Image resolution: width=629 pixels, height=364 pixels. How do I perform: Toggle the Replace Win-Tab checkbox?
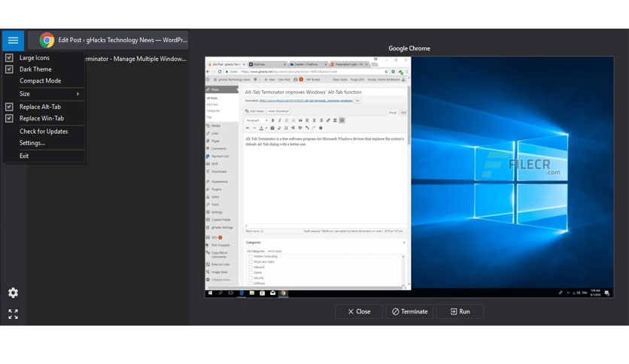click(9, 119)
